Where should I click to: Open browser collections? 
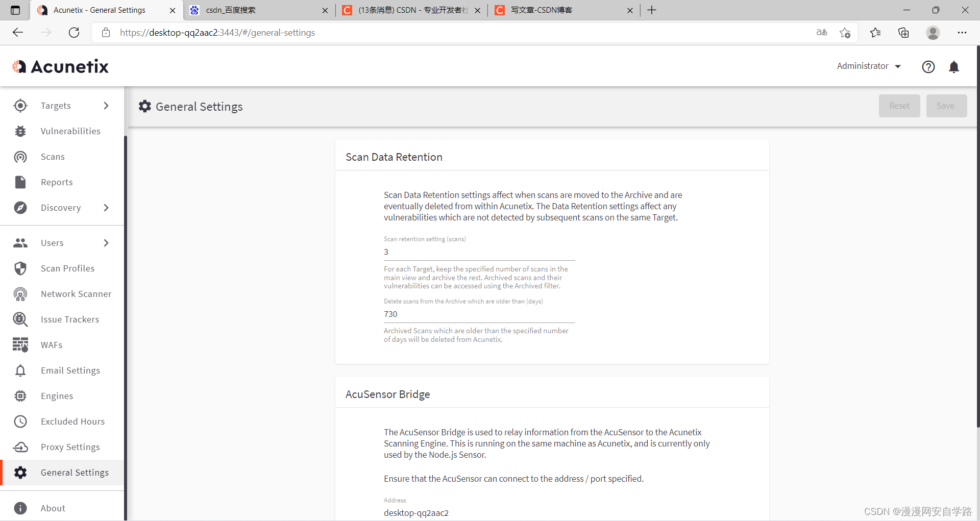(x=903, y=33)
